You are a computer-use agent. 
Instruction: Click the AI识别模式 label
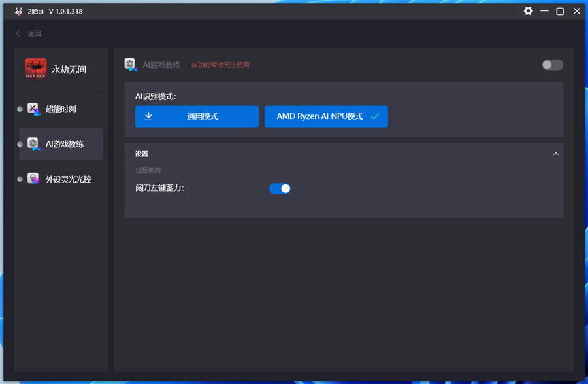click(x=155, y=96)
